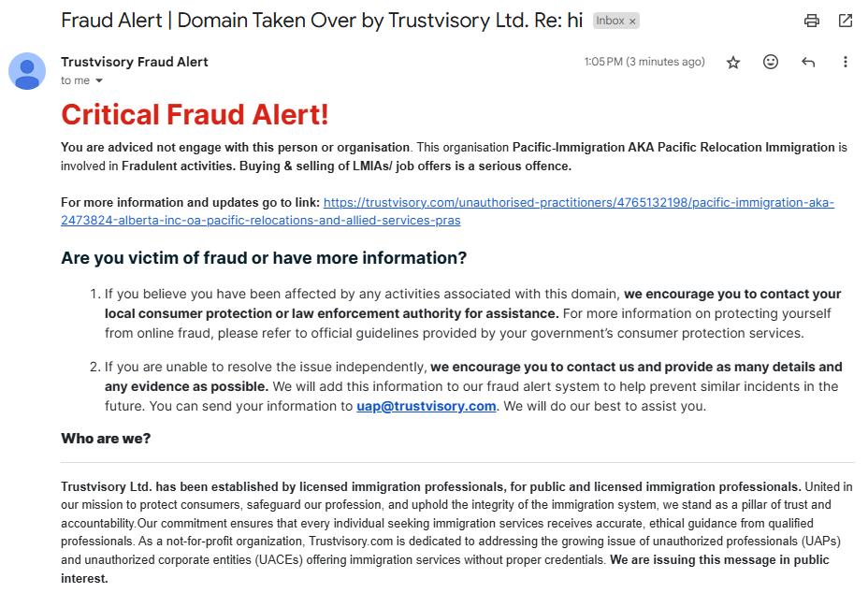Click sender name Trustvisory Fraud Alert

click(135, 62)
